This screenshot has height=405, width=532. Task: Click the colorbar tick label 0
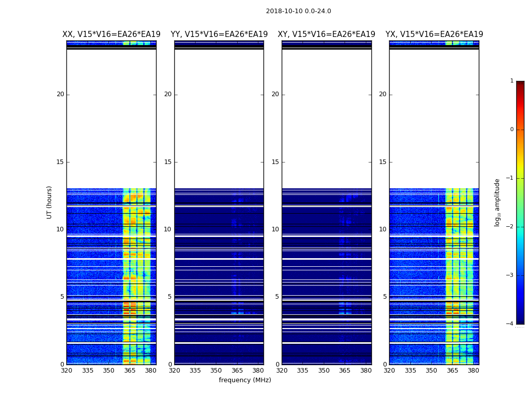pyautogui.click(x=511, y=130)
